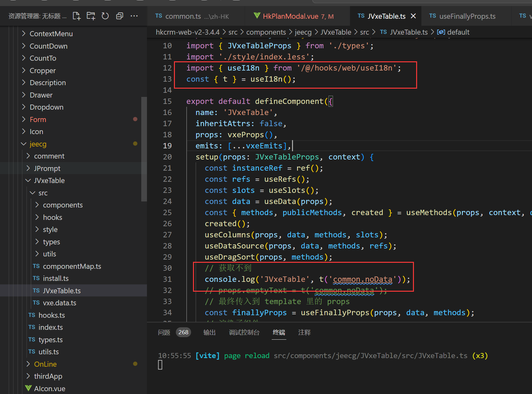Viewport: 532px width, 394px height.
Task: Click the Vue icon next to AIcon.vue
Action: tap(28, 388)
